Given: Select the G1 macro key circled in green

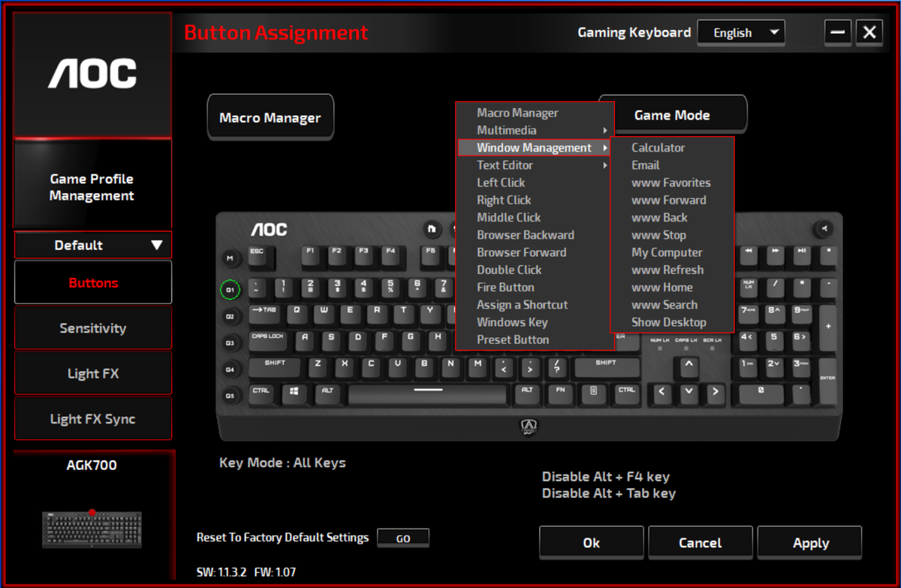Looking at the screenshot, I should [230, 289].
